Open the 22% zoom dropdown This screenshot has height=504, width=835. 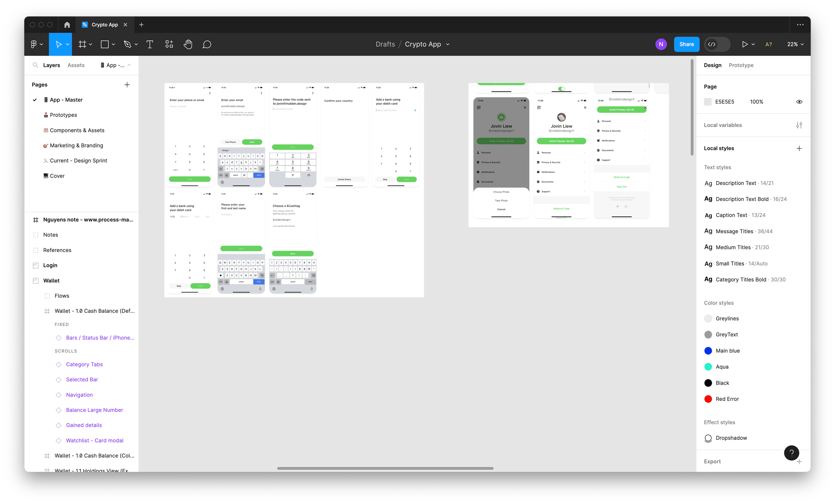tap(795, 44)
